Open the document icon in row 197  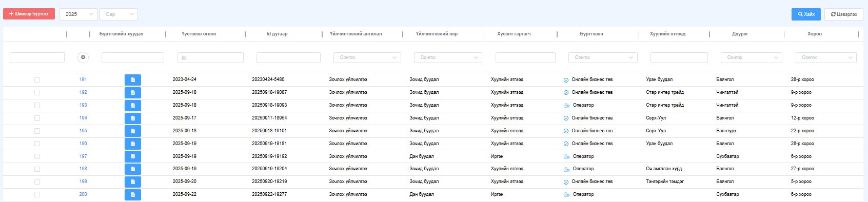click(x=133, y=156)
